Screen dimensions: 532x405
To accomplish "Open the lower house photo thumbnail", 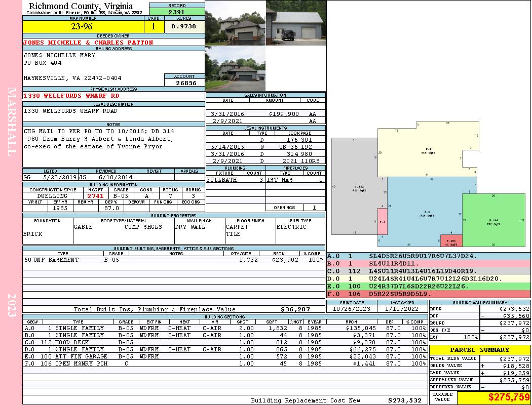I will [235, 68].
